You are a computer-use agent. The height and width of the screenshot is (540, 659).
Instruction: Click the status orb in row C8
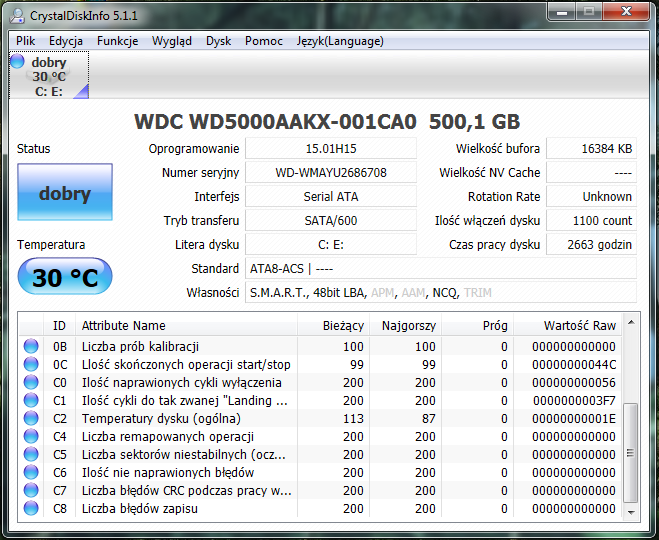(x=31, y=508)
